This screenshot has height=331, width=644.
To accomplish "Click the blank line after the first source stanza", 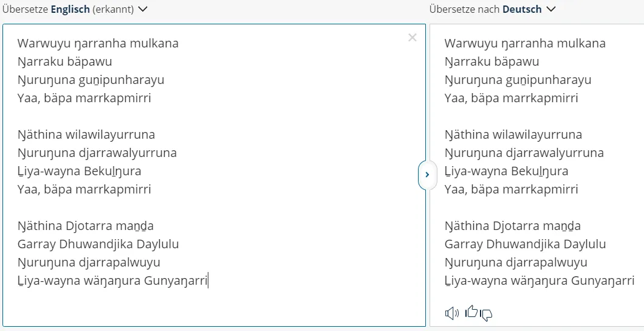I will coord(214,116).
